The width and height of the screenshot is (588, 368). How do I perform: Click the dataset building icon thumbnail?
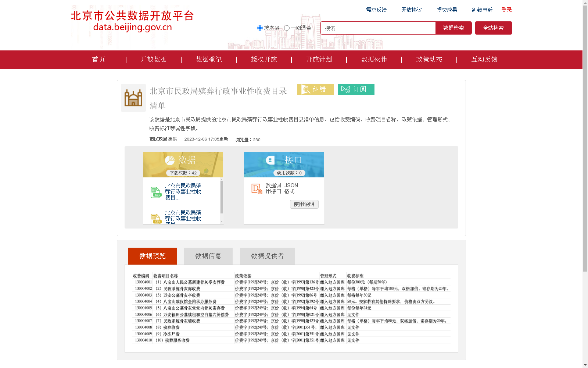tap(133, 98)
